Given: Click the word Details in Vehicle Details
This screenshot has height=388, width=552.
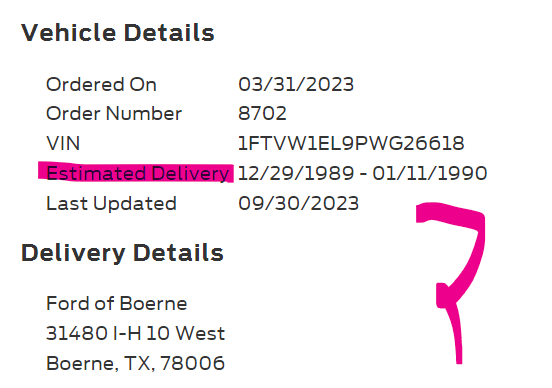Looking at the screenshot, I should coord(169,33).
